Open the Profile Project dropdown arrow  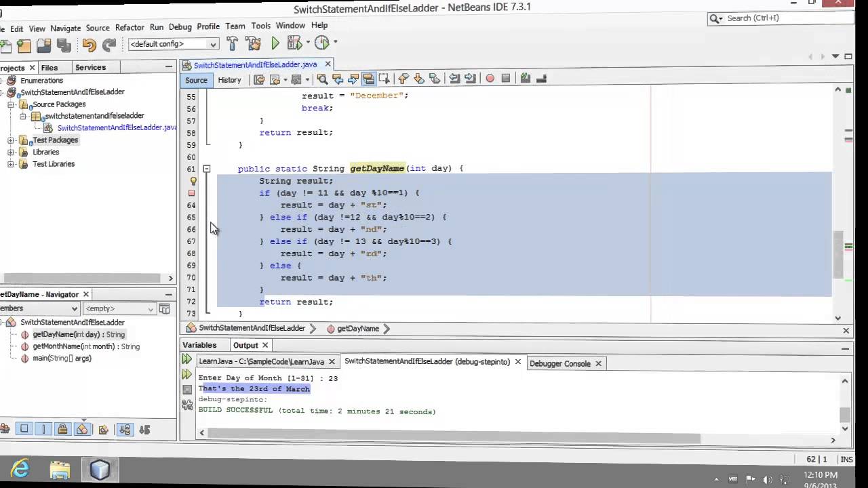(335, 43)
